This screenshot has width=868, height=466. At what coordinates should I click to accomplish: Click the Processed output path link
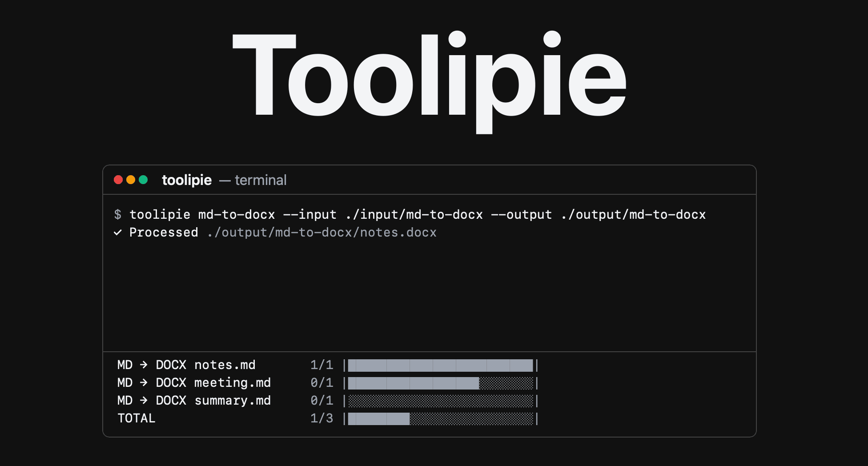tap(322, 233)
